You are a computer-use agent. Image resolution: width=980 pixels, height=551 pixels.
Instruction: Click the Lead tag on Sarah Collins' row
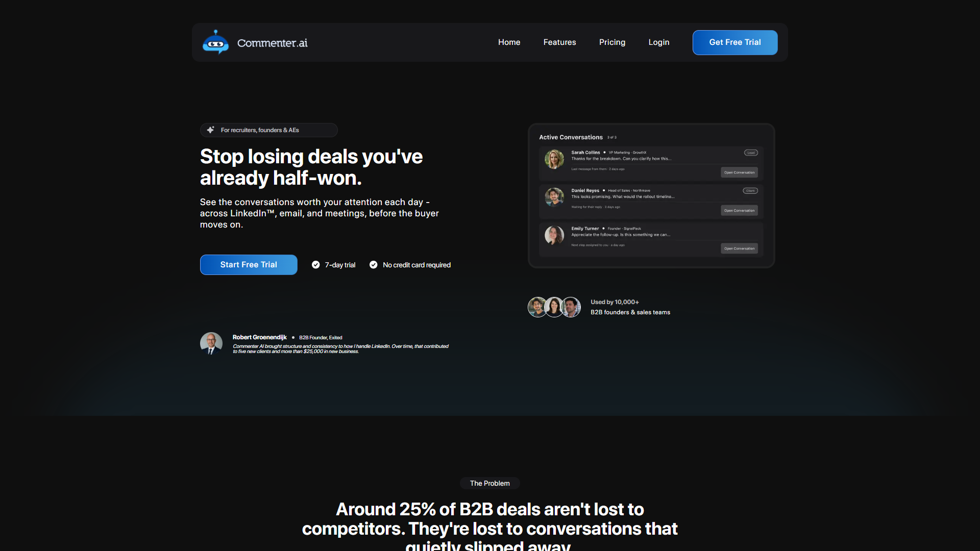pyautogui.click(x=751, y=153)
